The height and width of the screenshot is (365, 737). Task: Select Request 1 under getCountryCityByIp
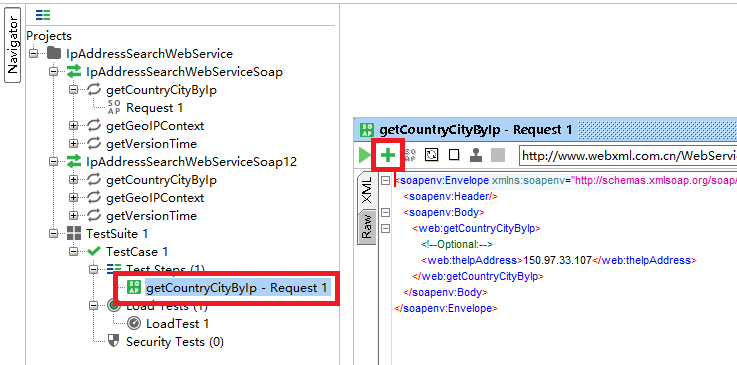click(155, 108)
